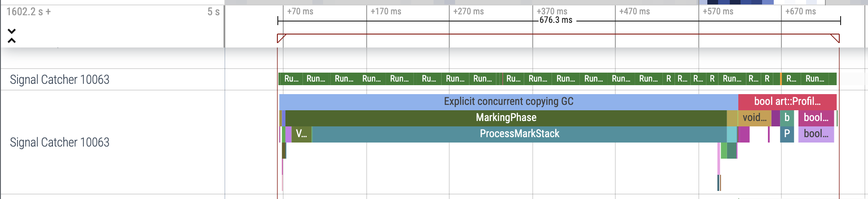Select the magenta "bool..." slice
868x199 pixels.
point(816,118)
